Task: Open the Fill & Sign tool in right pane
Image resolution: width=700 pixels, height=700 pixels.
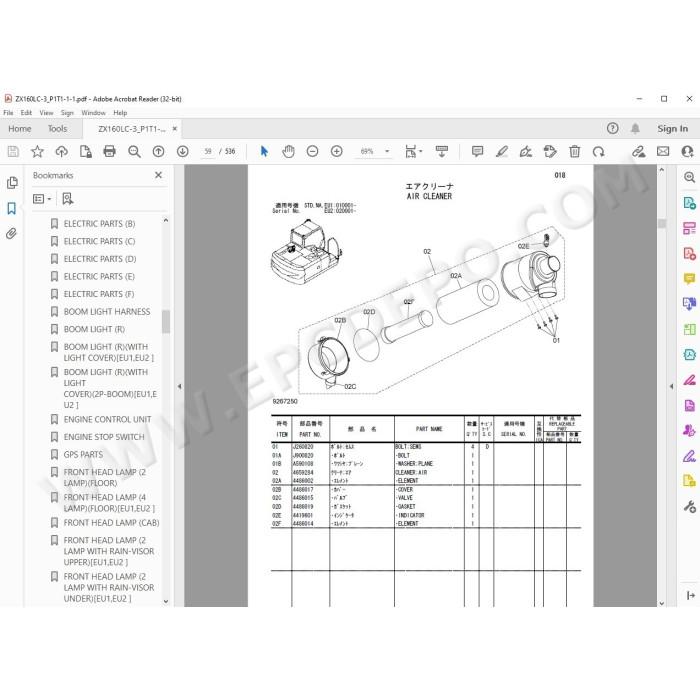Action: [x=690, y=456]
